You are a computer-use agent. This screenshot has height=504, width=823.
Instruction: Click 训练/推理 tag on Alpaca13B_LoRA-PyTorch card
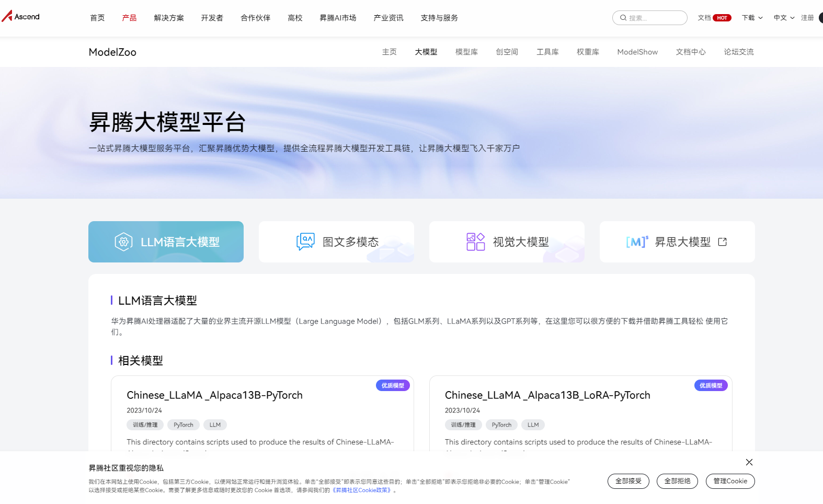(463, 425)
